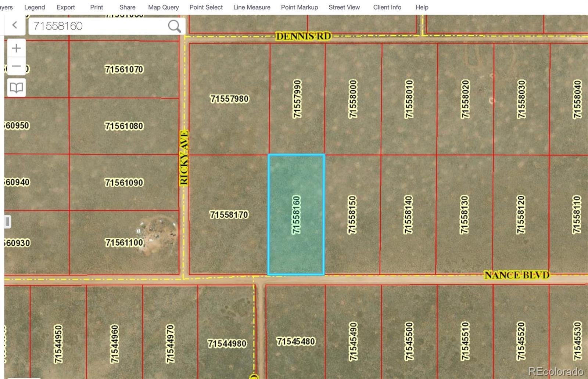Click Print in the toolbar
Viewport: 588px width, 379px height.
tap(97, 7)
